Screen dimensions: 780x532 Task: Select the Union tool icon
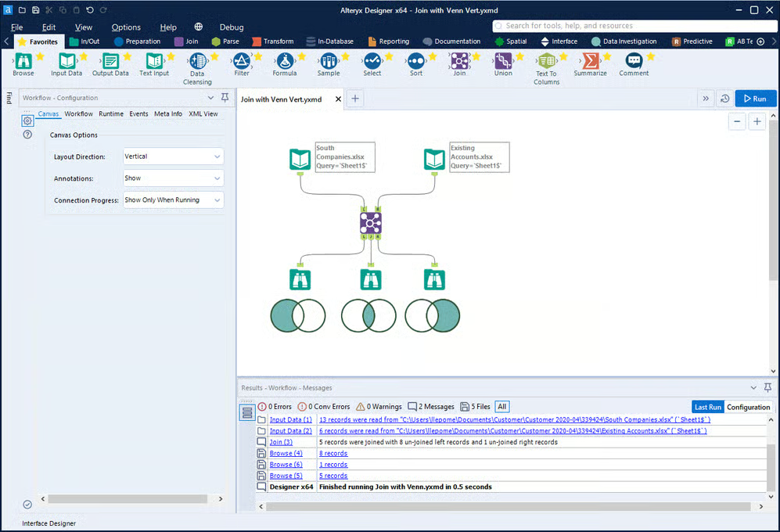pos(503,61)
